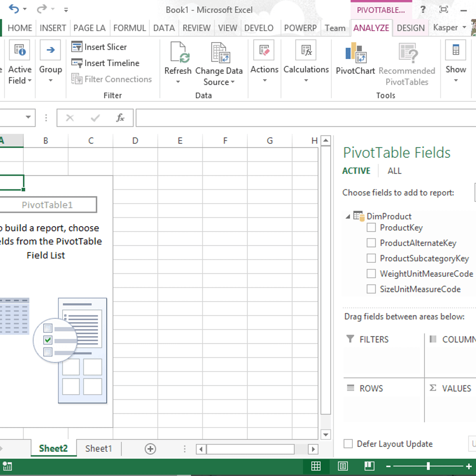Viewport: 476px width, 476px height.
Task: Open the Show icon
Action: pyautogui.click(x=456, y=50)
